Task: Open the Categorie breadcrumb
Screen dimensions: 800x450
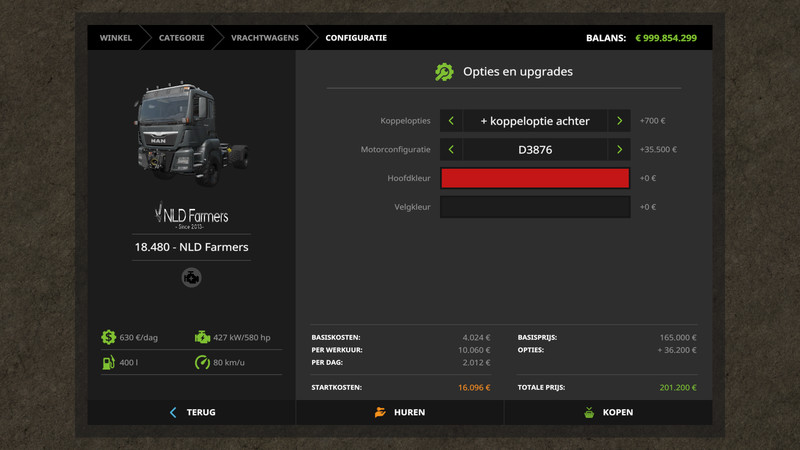Action: (x=181, y=38)
